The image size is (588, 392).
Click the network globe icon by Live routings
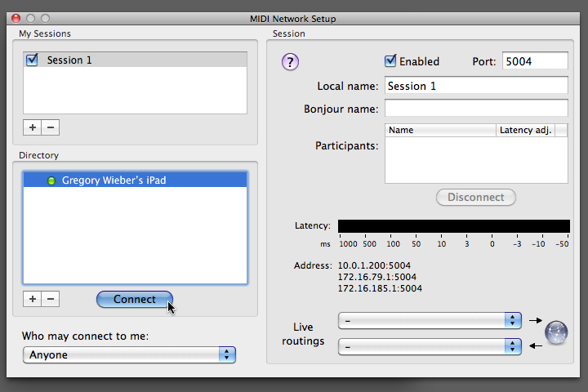click(x=556, y=332)
